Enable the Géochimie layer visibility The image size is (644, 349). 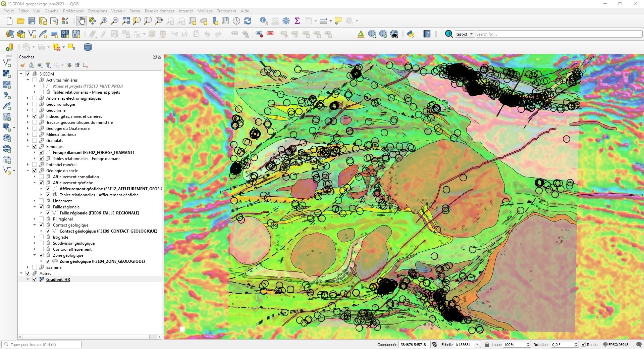35,110
